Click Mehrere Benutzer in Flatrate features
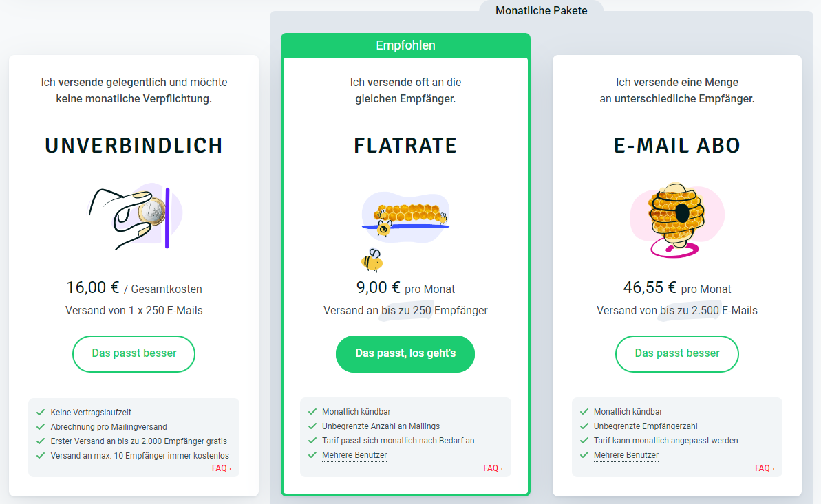This screenshot has width=821, height=504. 354,455
